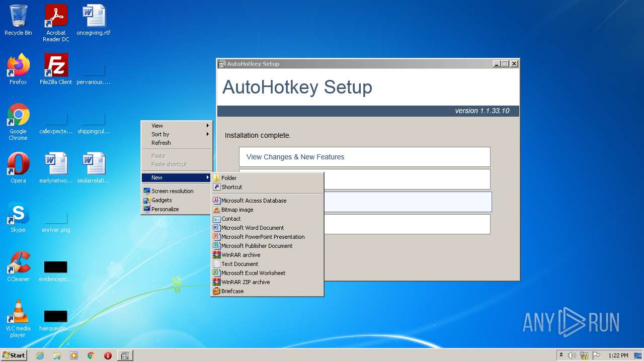The image size is (644, 362).
Task: Open the VLC media player shortcut
Action: tap(18, 319)
